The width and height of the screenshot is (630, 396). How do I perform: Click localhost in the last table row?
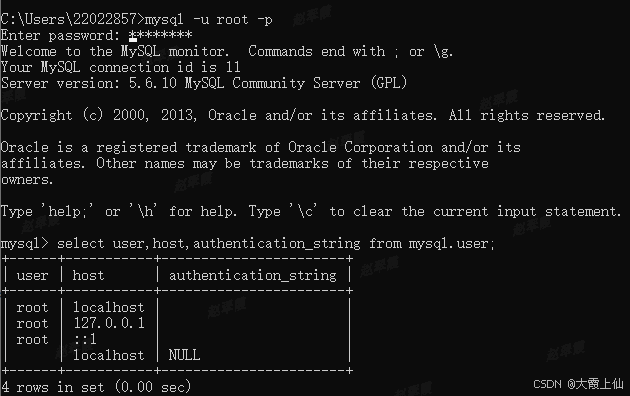click(108, 355)
